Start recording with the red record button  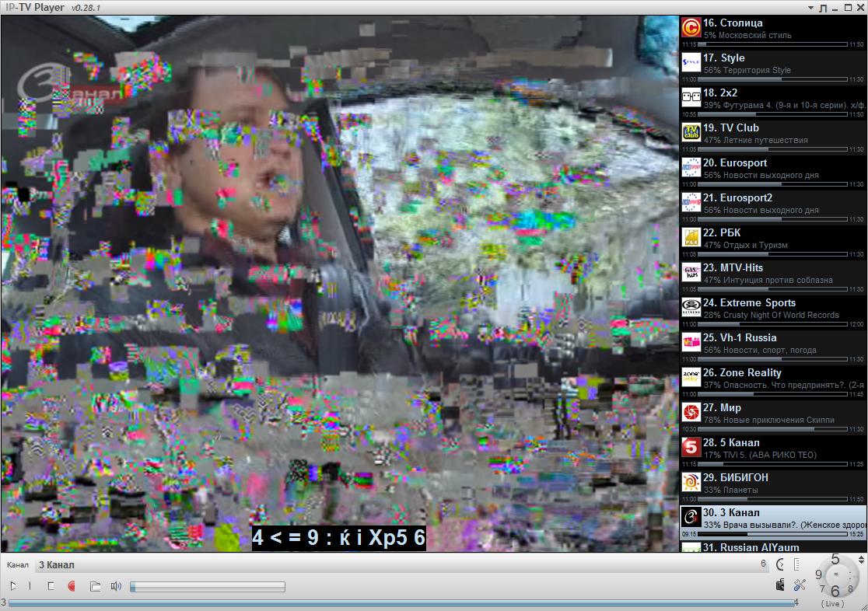72,586
